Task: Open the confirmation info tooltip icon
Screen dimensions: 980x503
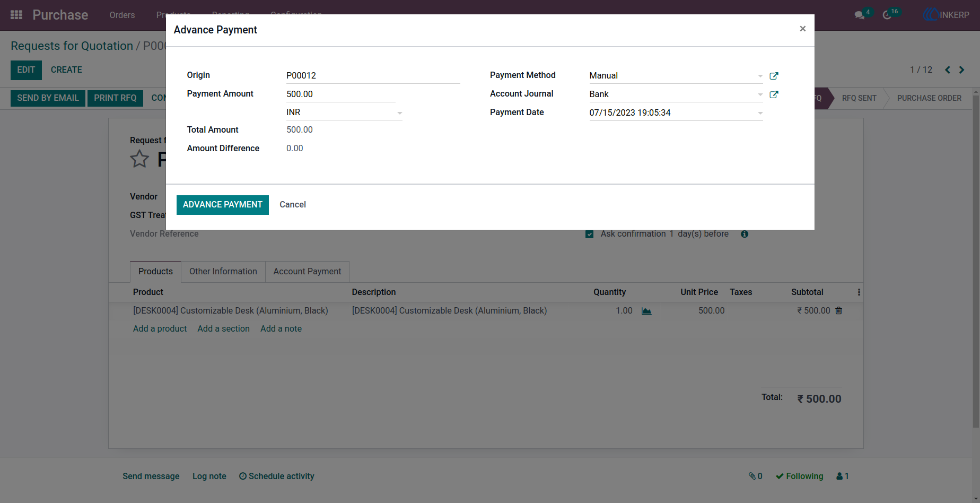Action: (x=745, y=234)
